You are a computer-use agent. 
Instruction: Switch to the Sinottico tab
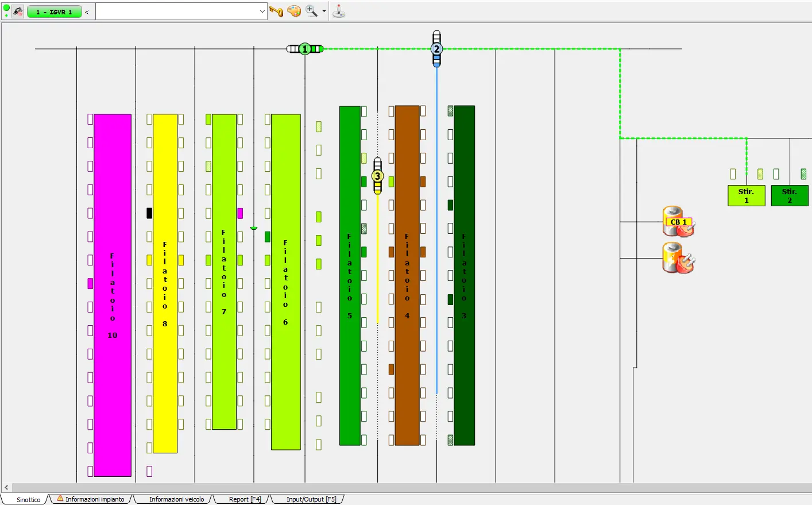pyautogui.click(x=28, y=499)
